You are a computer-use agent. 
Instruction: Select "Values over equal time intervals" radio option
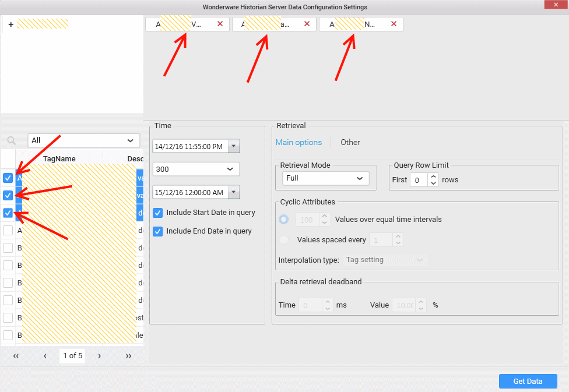[x=284, y=220]
